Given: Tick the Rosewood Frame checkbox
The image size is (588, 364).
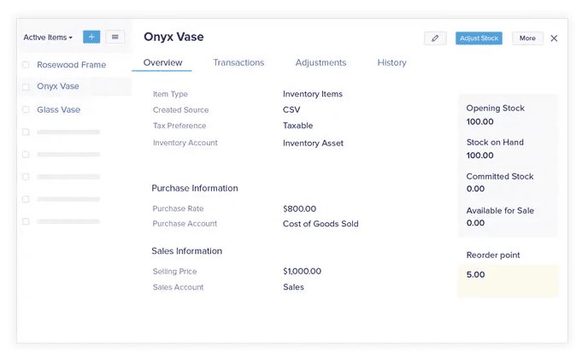Looking at the screenshot, I should pyautogui.click(x=26, y=65).
